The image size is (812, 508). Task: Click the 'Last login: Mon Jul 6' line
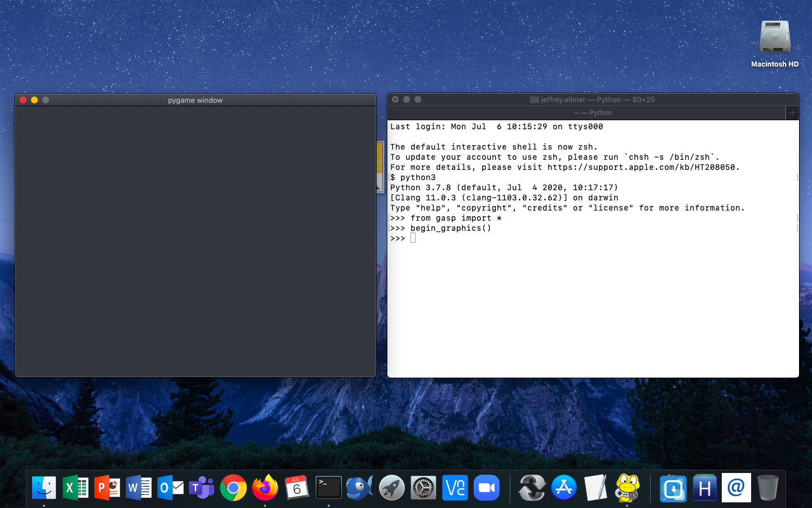point(497,126)
